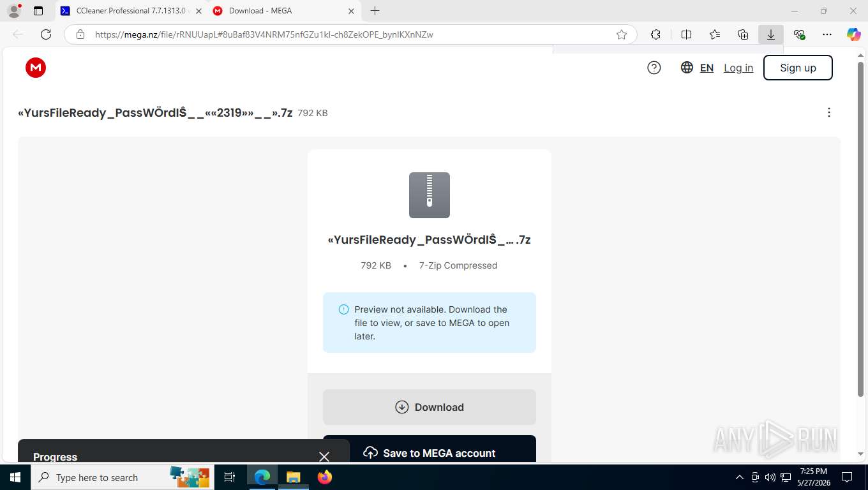
Task: Click the 792 KB size under thumbnail
Action: [376, 265]
